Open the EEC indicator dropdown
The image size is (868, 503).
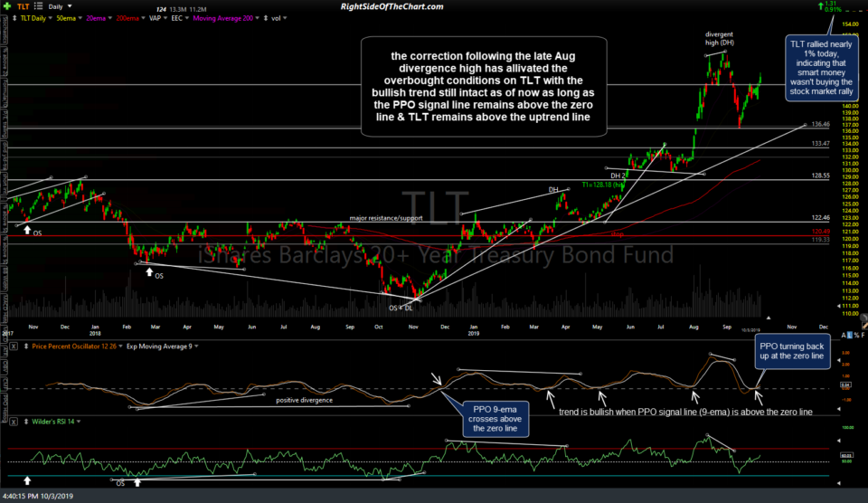tap(180, 18)
